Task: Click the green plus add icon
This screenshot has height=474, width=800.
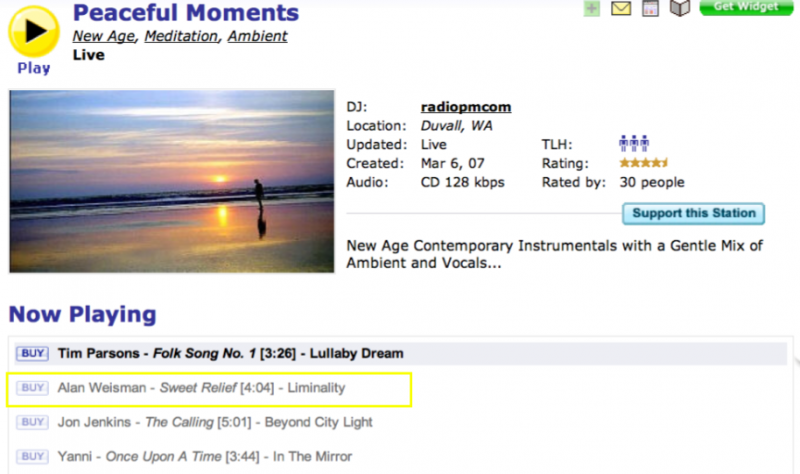Action: [592, 8]
